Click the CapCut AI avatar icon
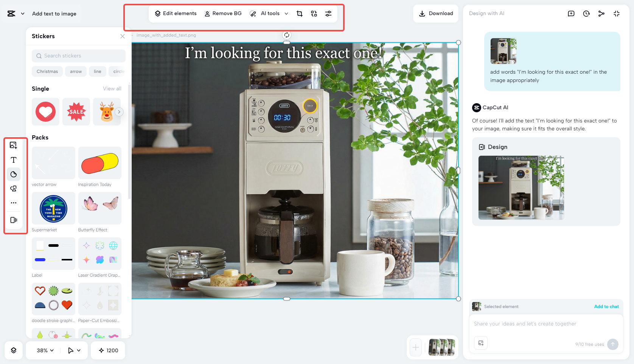The image size is (634, 364). [x=477, y=108]
